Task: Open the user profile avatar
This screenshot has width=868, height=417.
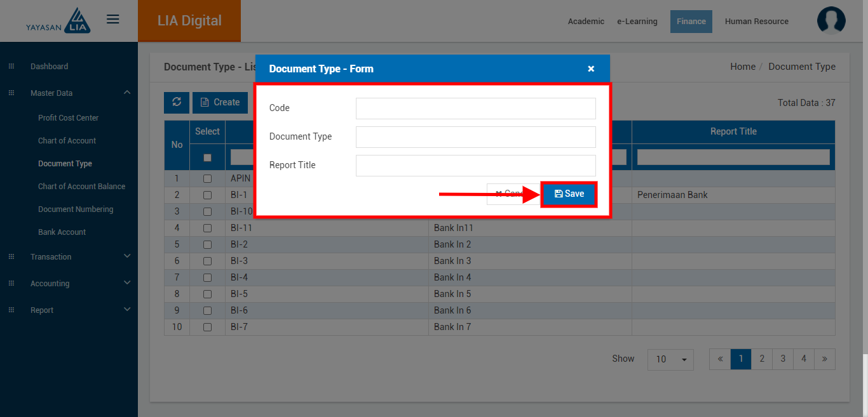Action: 831,21
